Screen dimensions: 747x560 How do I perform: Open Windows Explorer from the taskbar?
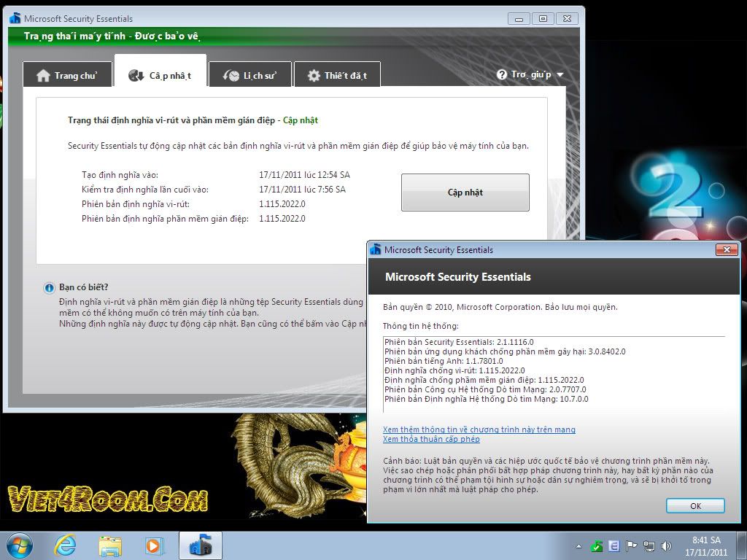coord(110,545)
